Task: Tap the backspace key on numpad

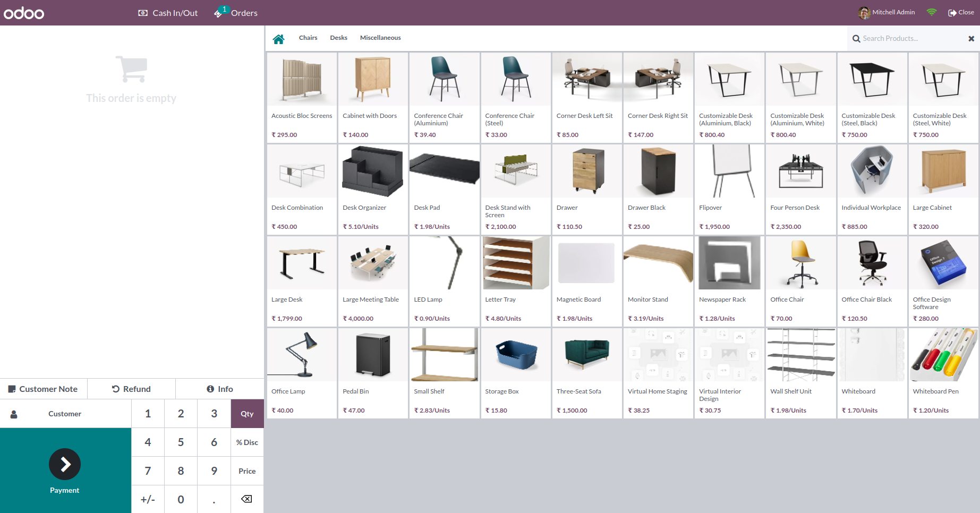Action: point(248,499)
